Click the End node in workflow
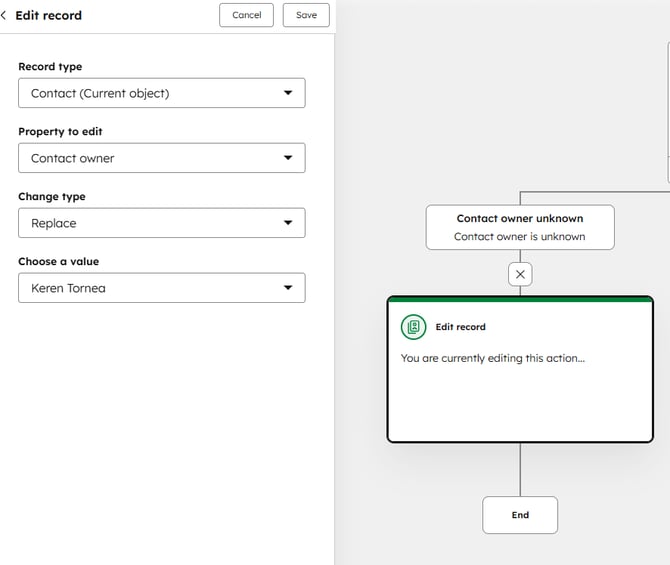Screen dimensions: 670x565 coord(520,515)
